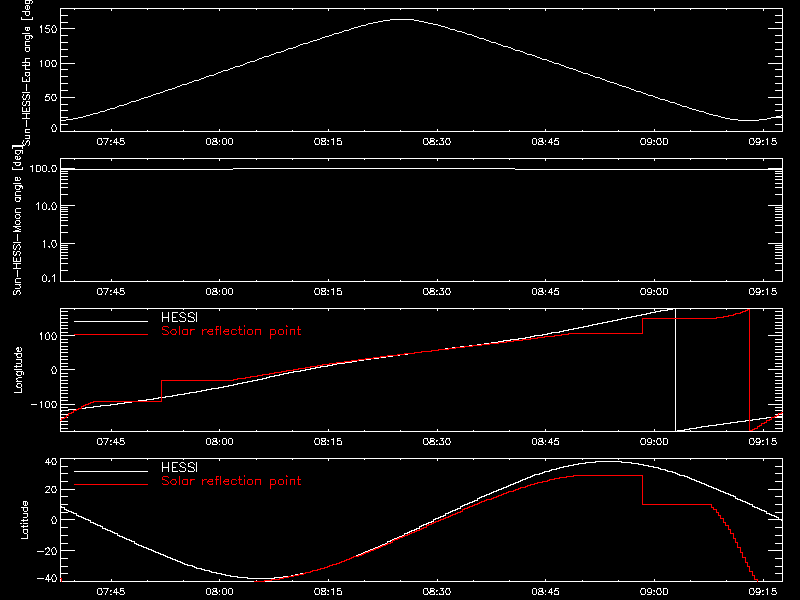Click the 100.0 value on Moon angle axis
The height and width of the screenshot is (600, 800).
point(44,169)
